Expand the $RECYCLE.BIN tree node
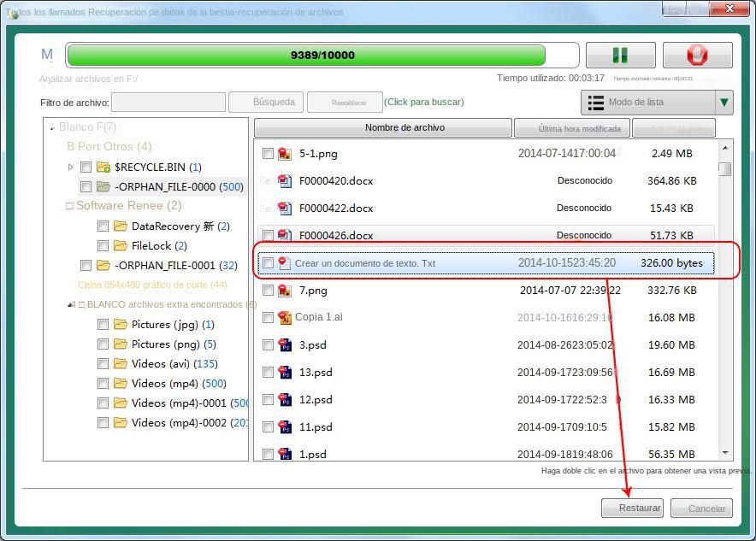756x541 pixels. 70,168
